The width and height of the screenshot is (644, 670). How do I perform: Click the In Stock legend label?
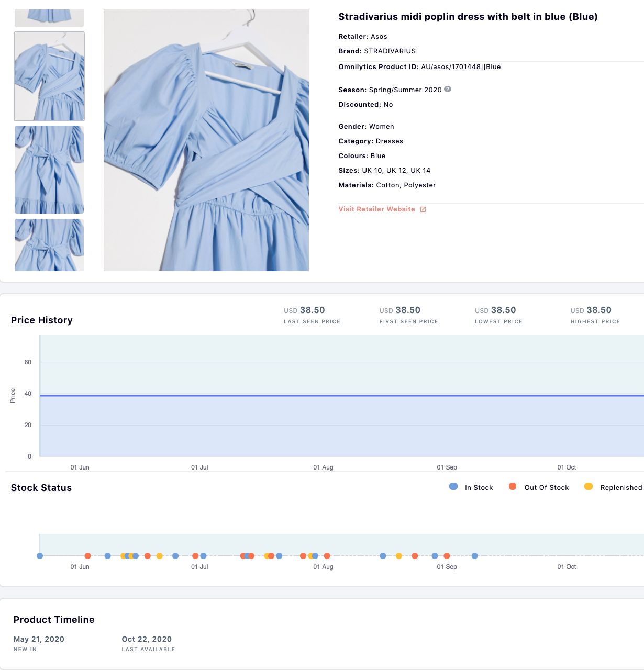[479, 488]
